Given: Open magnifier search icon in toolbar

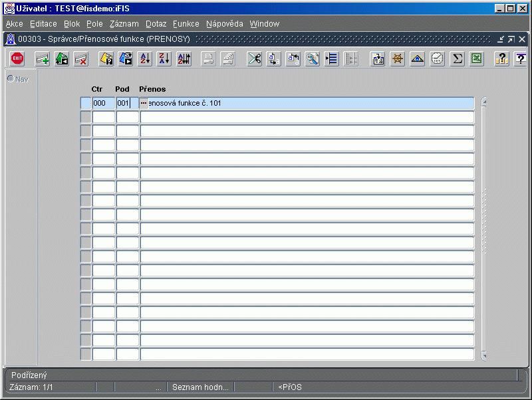Looking at the screenshot, I should [312, 59].
